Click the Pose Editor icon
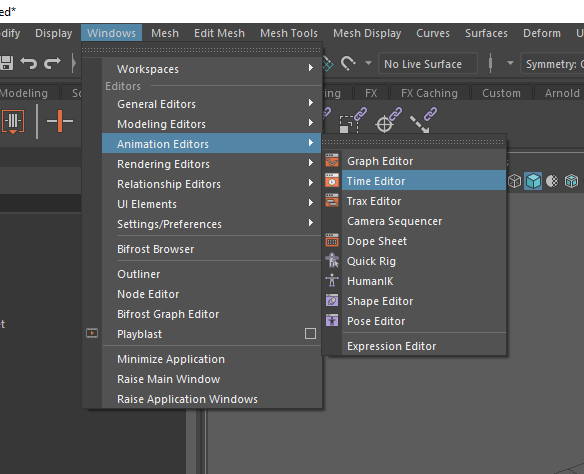584x474 pixels. (332, 321)
